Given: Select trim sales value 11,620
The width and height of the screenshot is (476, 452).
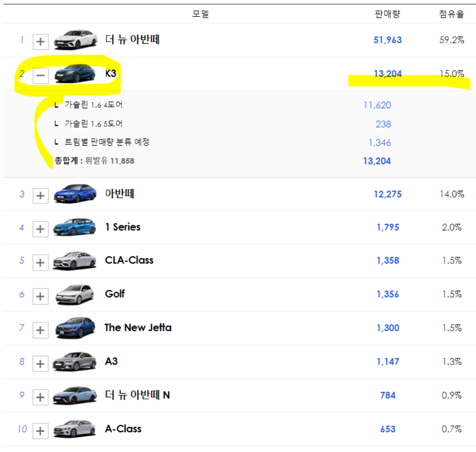Looking at the screenshot, I should 377,105.
